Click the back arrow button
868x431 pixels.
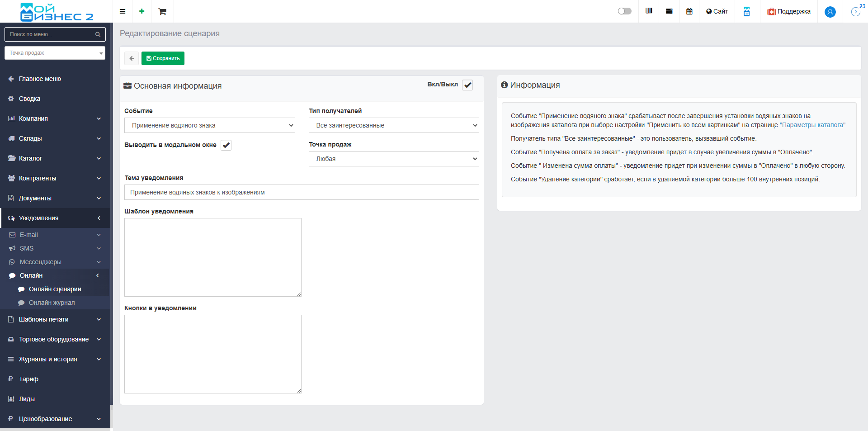tap(132, 58)
